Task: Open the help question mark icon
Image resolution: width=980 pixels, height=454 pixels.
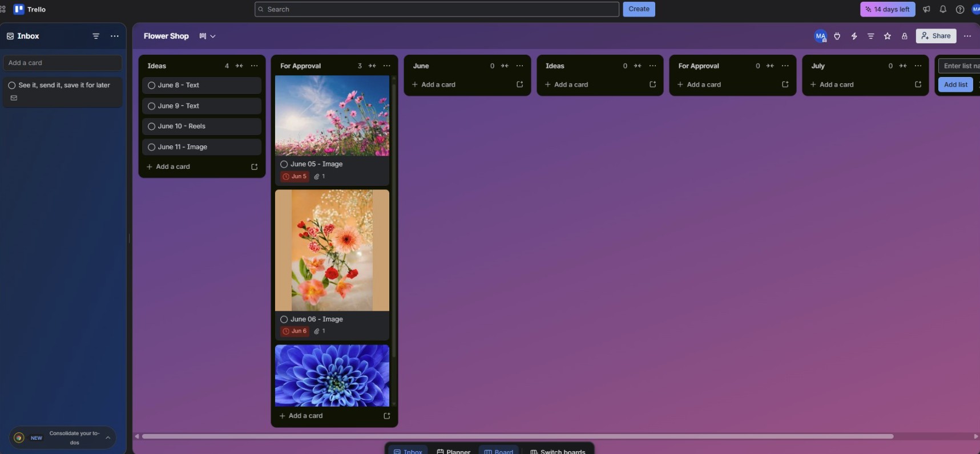Action: (960, 9)
